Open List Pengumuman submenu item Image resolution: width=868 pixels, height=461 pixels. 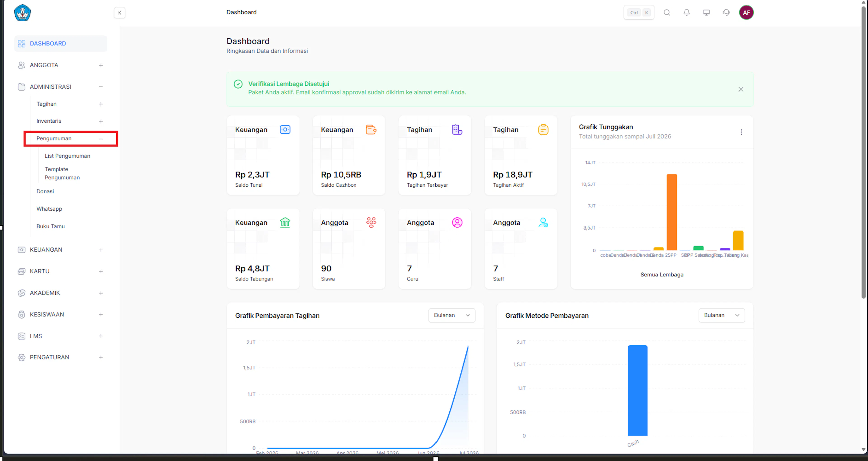(x=67, y=156)
